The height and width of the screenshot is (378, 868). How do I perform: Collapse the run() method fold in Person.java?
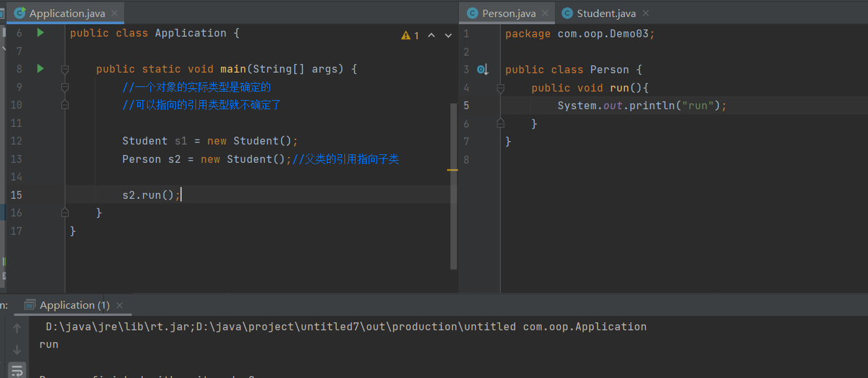pos(500,88)
